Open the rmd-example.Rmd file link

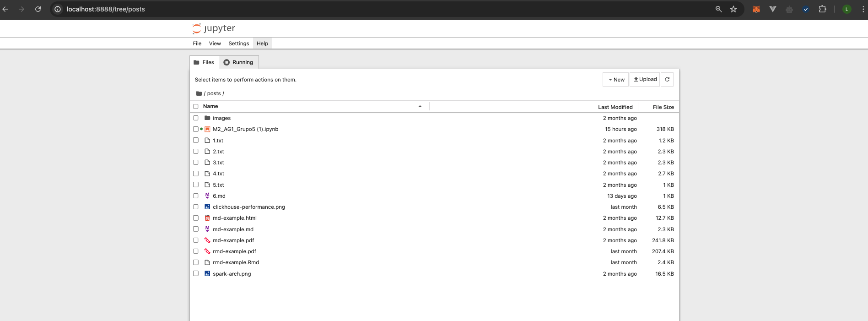click(236, 262)
